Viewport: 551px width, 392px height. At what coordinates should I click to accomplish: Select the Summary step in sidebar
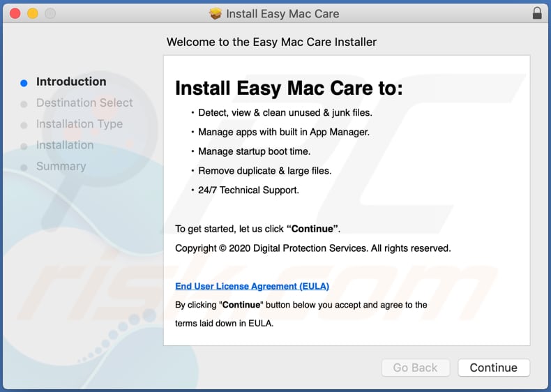click(x=61, y=166)
